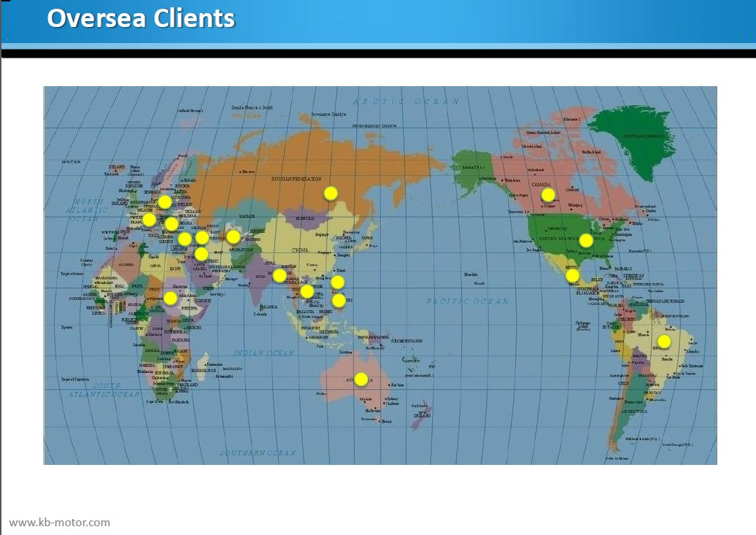Image resolution: width=756 pixels, height=535 pixels.
Task: Select the northernmost yellow dot in Europe
Action: (165, 201)
